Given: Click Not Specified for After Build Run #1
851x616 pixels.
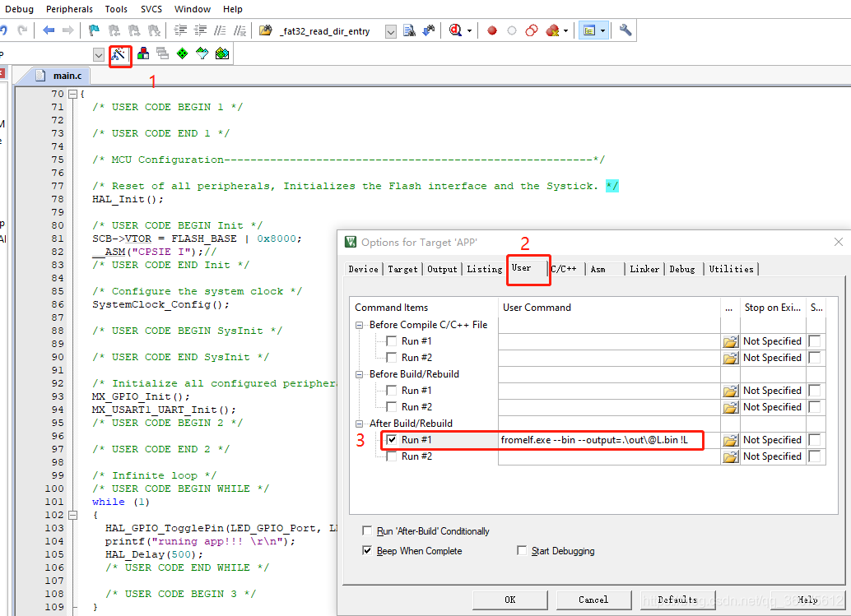Looking at the screenshot, I should (772, 440).
